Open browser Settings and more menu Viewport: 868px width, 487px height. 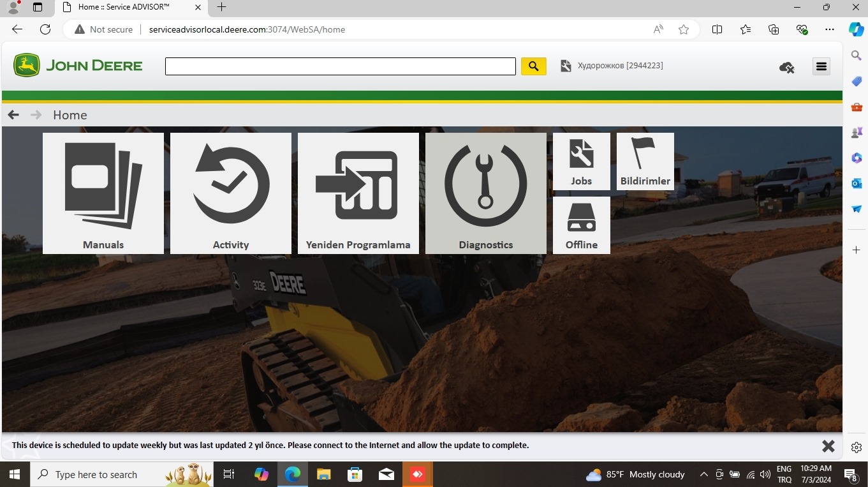[x=829, y=29]
